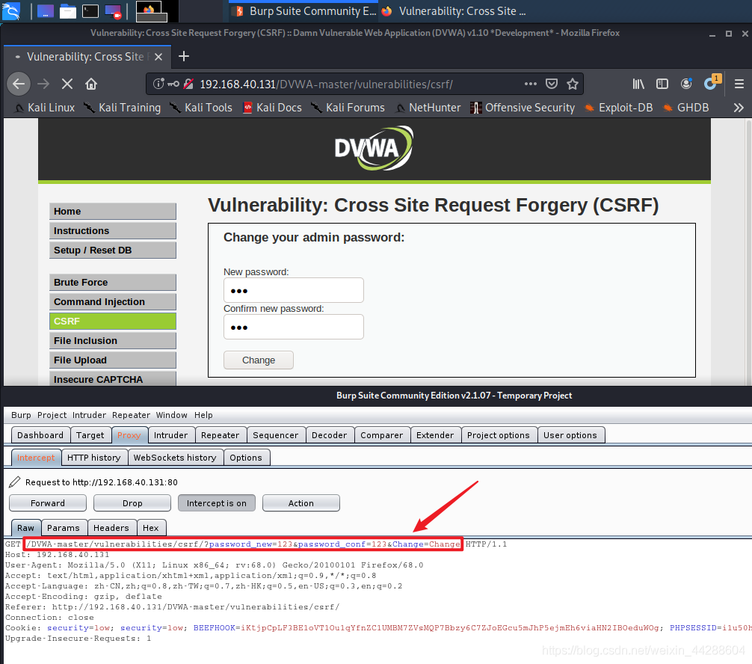752x664 pixels.
Task: Select the CSRF menu item
Action: click(x=113, y=321)
